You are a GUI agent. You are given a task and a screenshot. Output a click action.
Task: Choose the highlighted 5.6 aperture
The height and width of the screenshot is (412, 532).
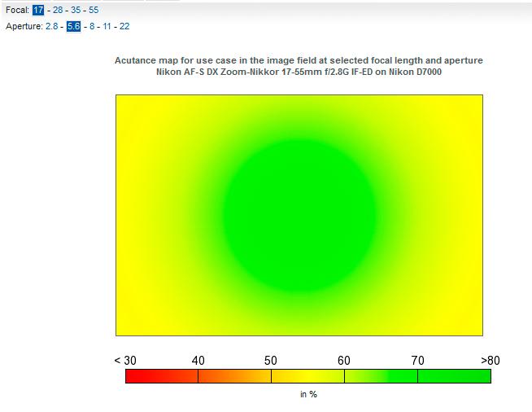pos(74,26)
